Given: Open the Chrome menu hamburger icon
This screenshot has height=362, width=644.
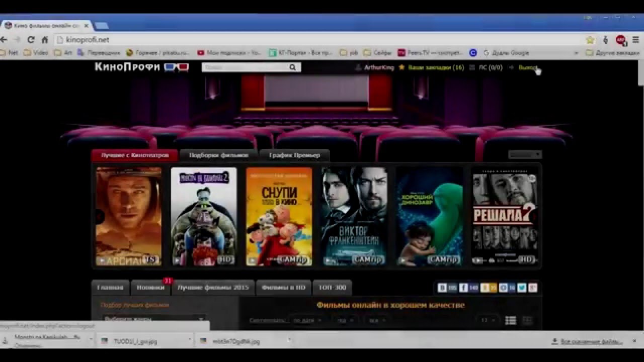Looking at the screenshot, I should coord(636,40).
